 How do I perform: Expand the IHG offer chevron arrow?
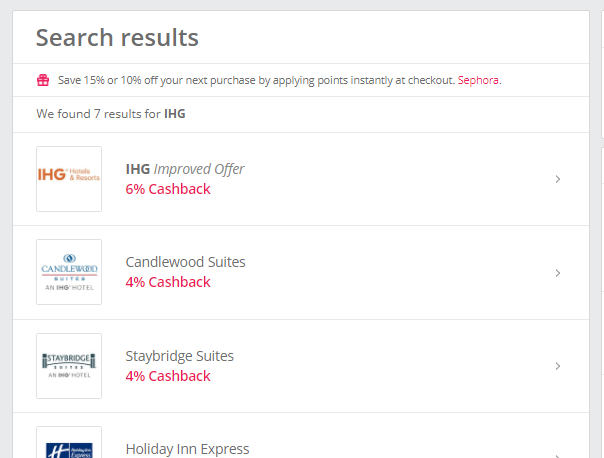coord(557,179)
